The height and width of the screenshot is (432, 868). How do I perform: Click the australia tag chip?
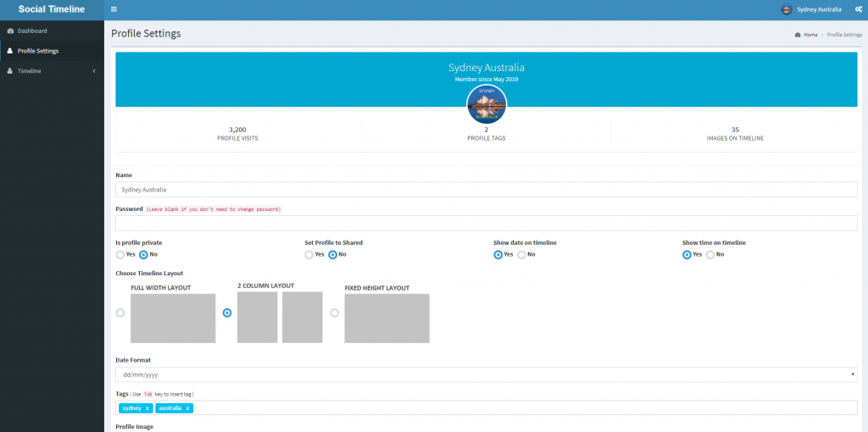tap(175, 408)
